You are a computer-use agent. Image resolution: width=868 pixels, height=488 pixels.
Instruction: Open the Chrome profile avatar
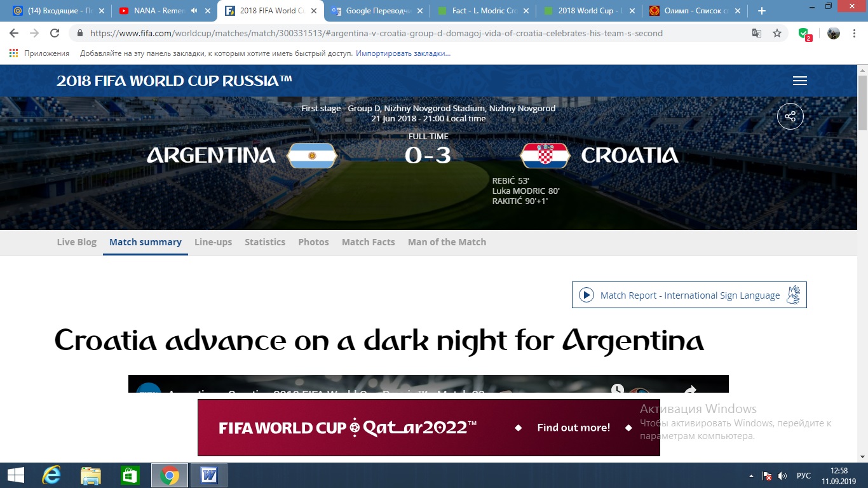click(834, 33)
